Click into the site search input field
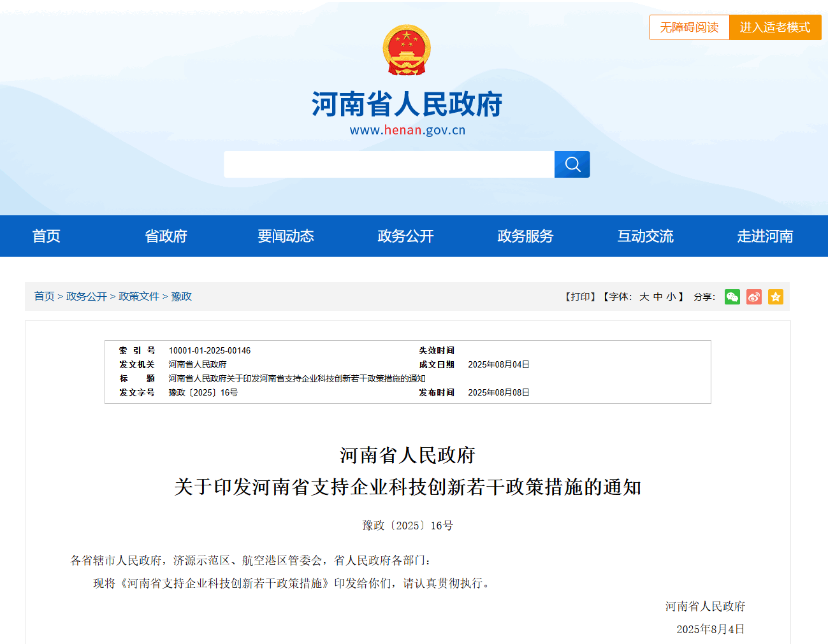The width and height of the screenshot is (828, 644). pyautogui.click(x=389, y=164)
